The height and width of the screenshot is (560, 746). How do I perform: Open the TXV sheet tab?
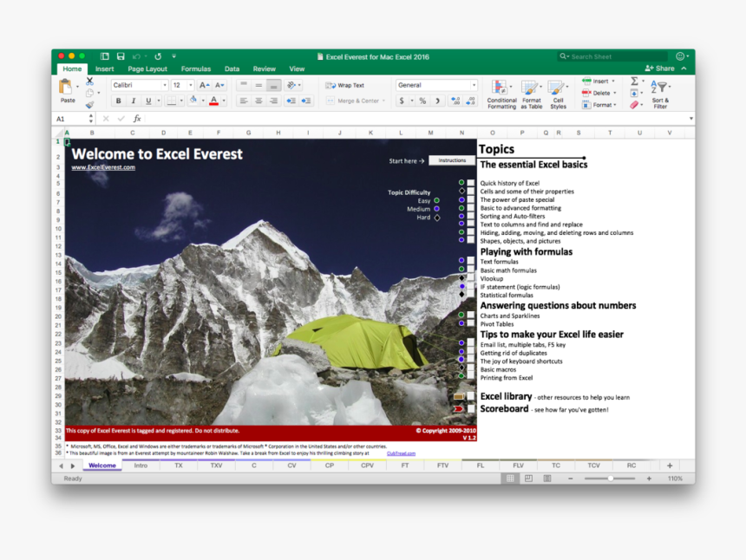click(214, 465)
